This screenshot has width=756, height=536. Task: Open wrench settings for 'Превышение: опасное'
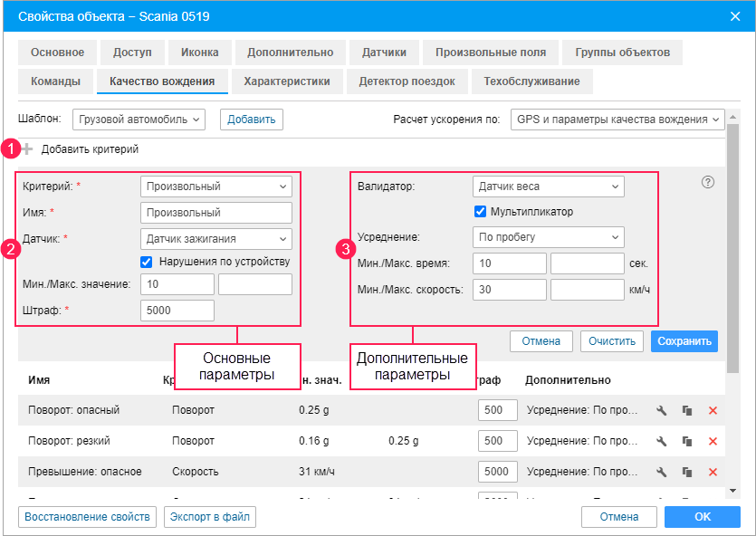pos(662,473)
